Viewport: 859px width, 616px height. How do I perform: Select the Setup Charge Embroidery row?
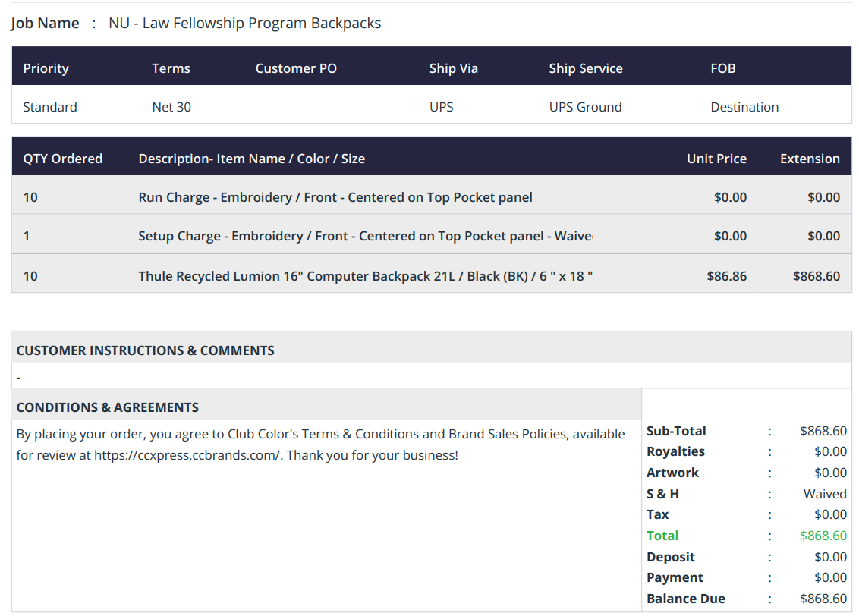432,236
